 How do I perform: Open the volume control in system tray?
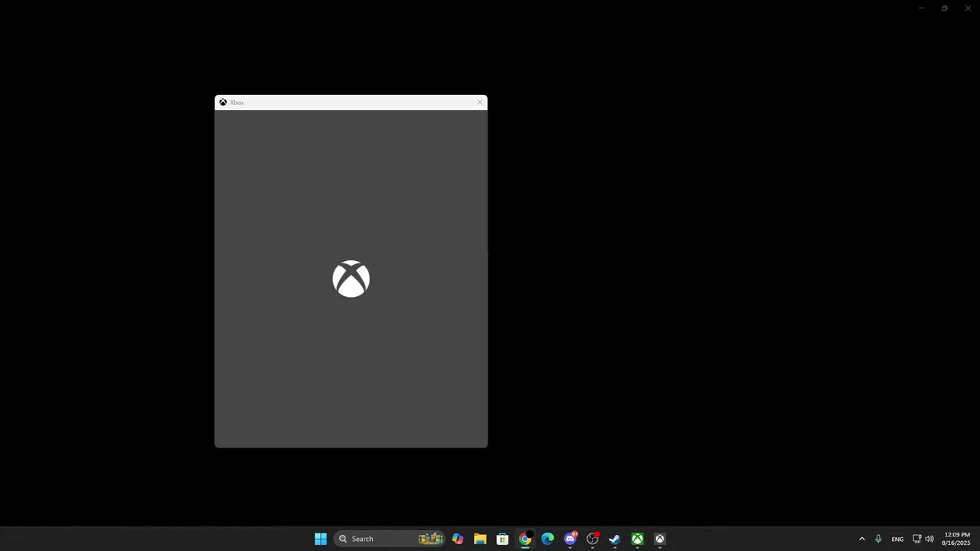coord(929,539)
